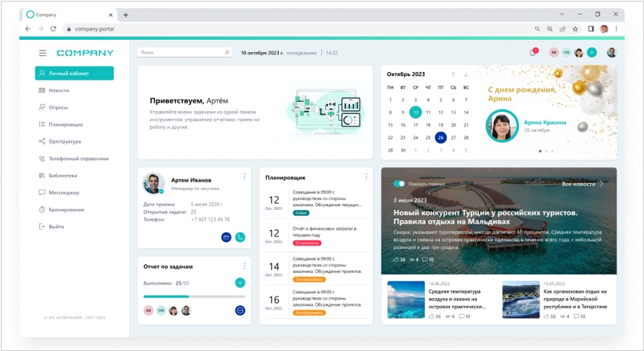This screenshot has width=644, height=351.
Task: Click the teal plus button in top header
Action: pyautogui.click(x=591, y=53)
